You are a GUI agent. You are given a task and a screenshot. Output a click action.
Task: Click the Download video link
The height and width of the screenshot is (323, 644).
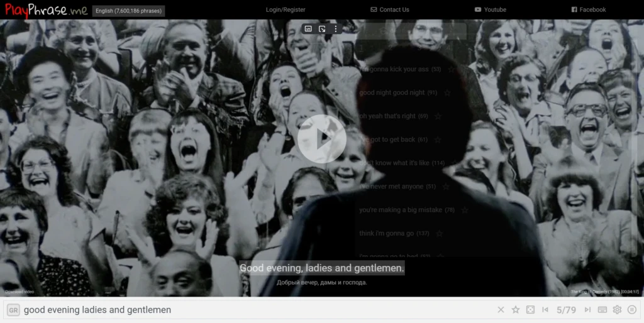click(x=19, y=292)
